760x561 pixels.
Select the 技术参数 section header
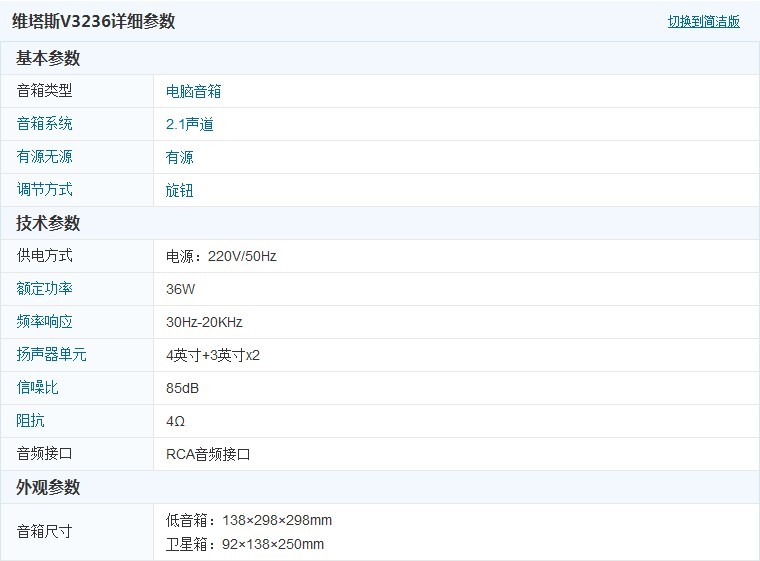coord(48,223)
